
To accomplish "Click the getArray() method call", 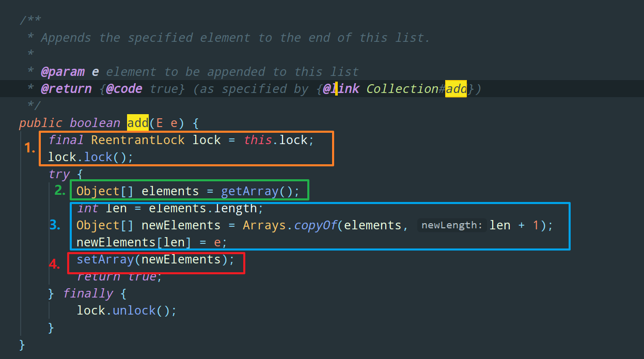I will point(260,191).
